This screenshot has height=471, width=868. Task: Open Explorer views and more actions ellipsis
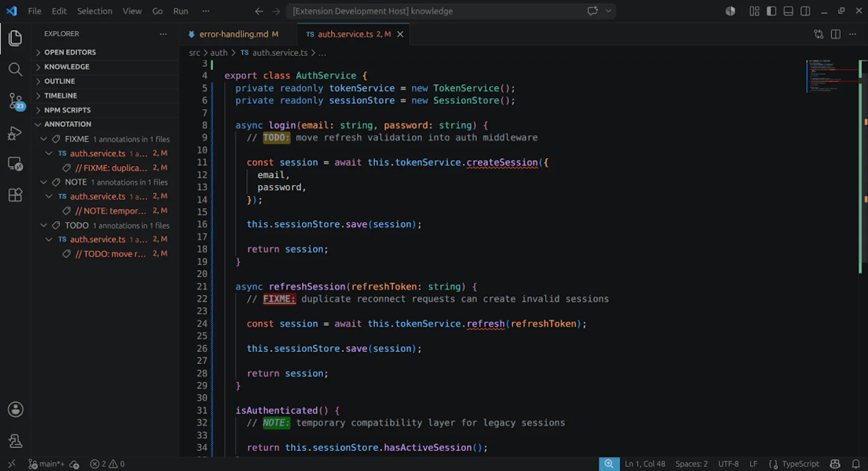pos(163,34)
